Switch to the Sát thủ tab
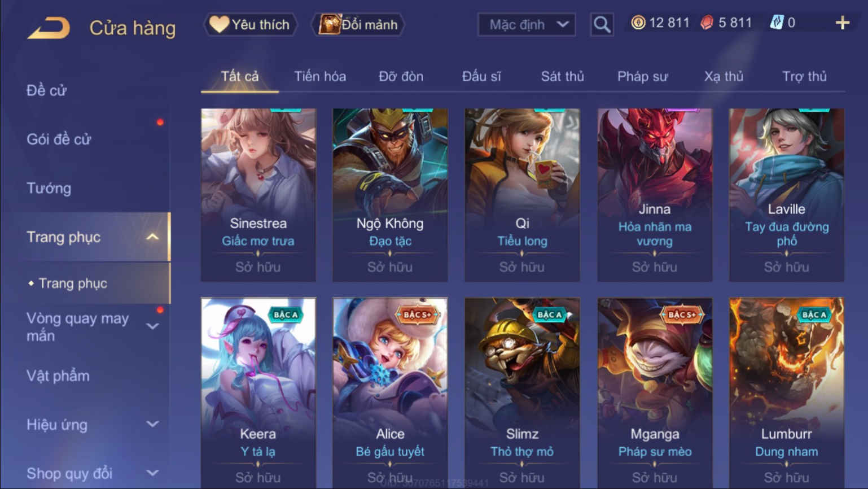This screenshot has width=868, height=489. 562,77
